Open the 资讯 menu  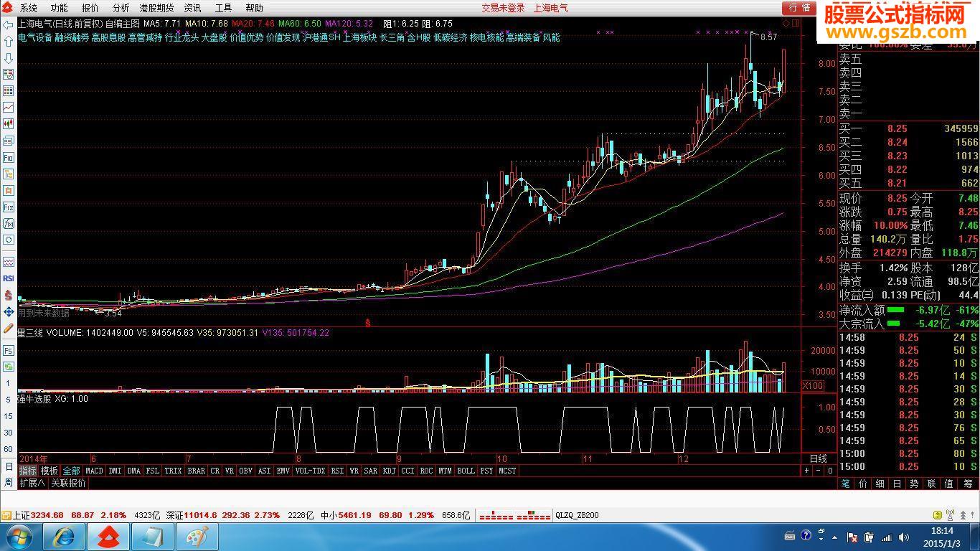coord(192,8)
